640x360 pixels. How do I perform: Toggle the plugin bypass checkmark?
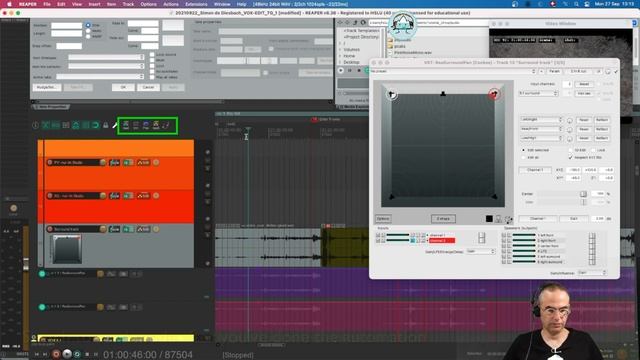[x=616, y=71]
